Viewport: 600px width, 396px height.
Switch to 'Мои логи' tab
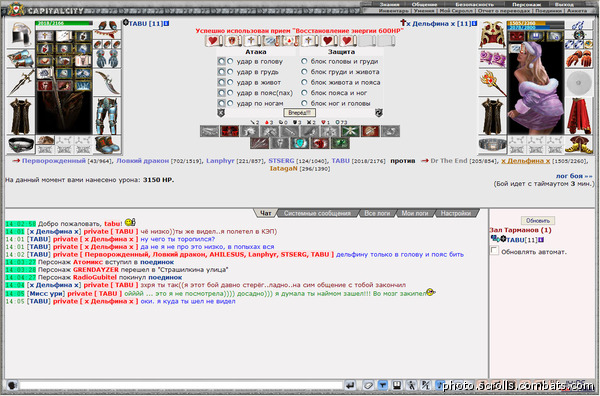[414, 213]
